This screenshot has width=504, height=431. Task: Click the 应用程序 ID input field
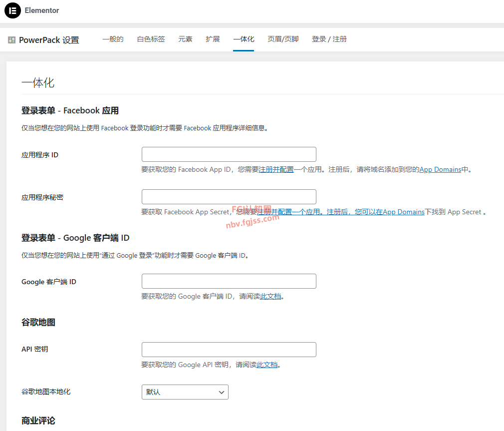(x=229, y=154)
